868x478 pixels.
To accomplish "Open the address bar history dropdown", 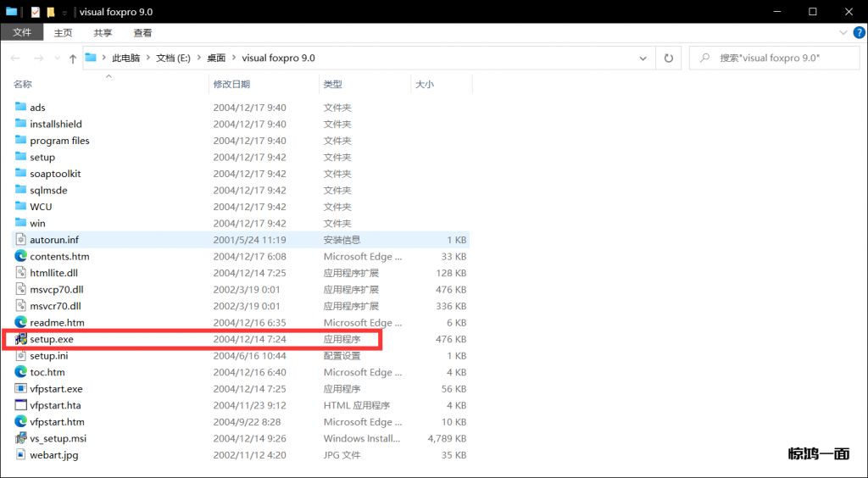I will 643,58.
